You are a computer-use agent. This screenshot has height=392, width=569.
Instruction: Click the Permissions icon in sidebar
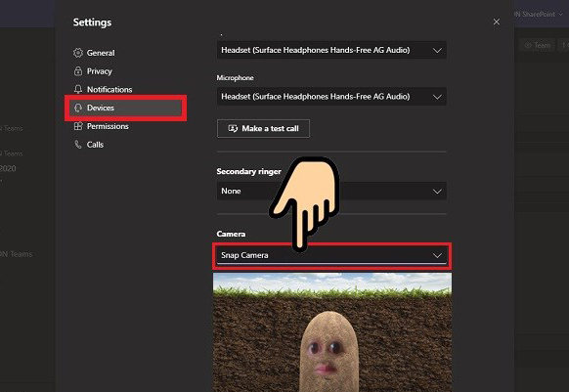78,126
